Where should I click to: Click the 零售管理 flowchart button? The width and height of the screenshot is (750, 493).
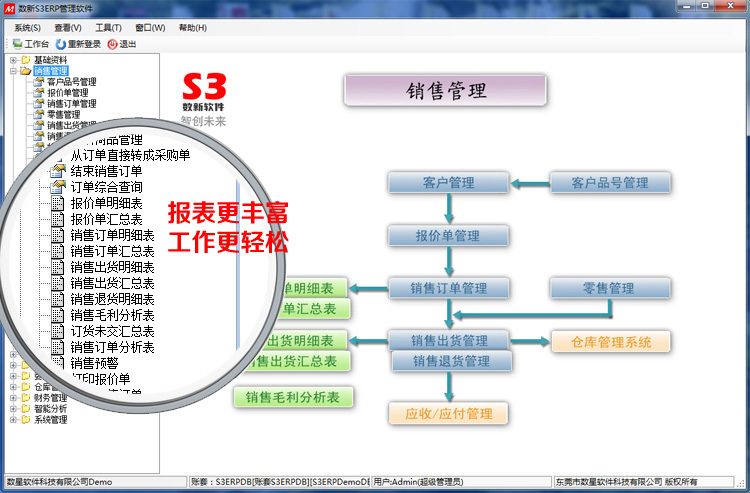[610, 288]
